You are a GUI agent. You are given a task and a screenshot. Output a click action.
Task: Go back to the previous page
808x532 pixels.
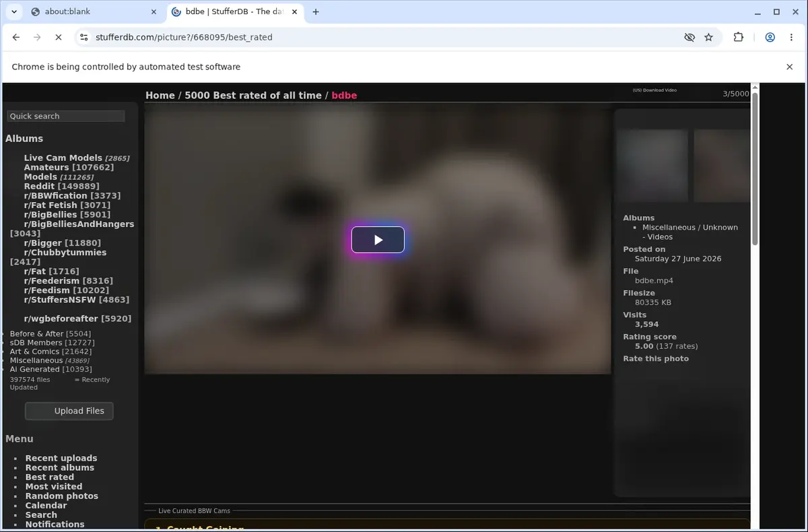(x=16, y=38)
